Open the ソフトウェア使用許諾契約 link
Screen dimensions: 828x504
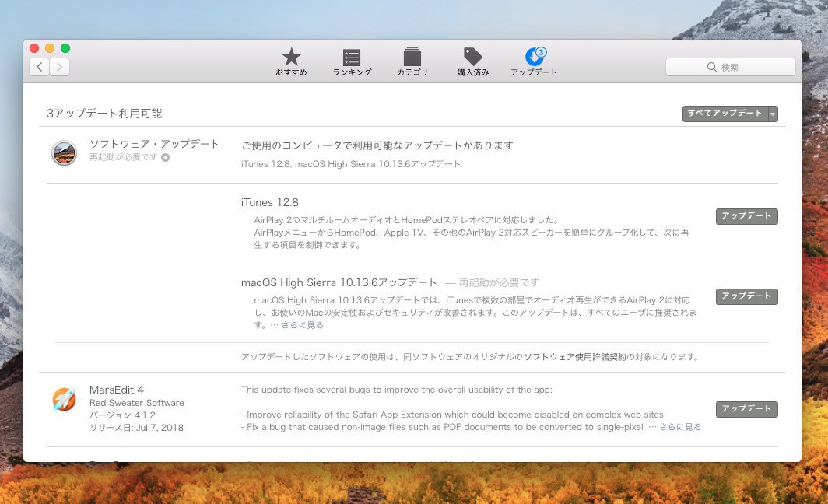click(x=574, y=357)
